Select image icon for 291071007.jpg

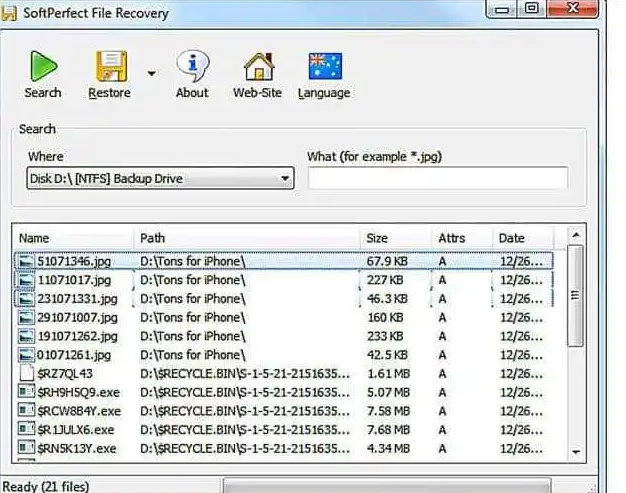click(x=26, y=318)
